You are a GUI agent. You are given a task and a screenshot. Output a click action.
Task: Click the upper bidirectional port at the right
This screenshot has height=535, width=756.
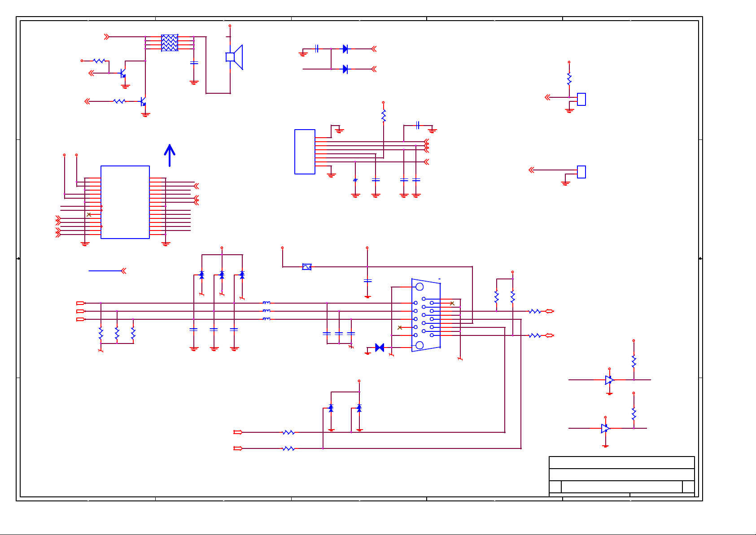coord(550,311)
